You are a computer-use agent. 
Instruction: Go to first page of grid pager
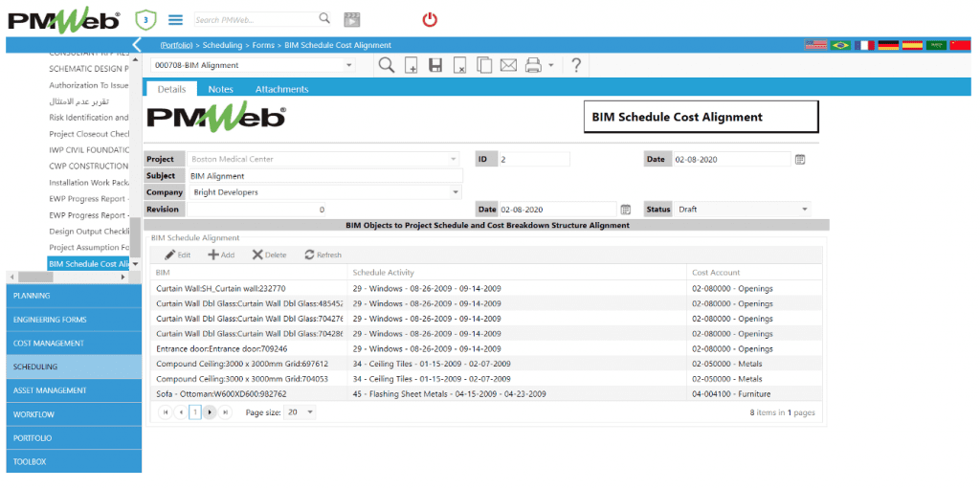pos(166,412)
